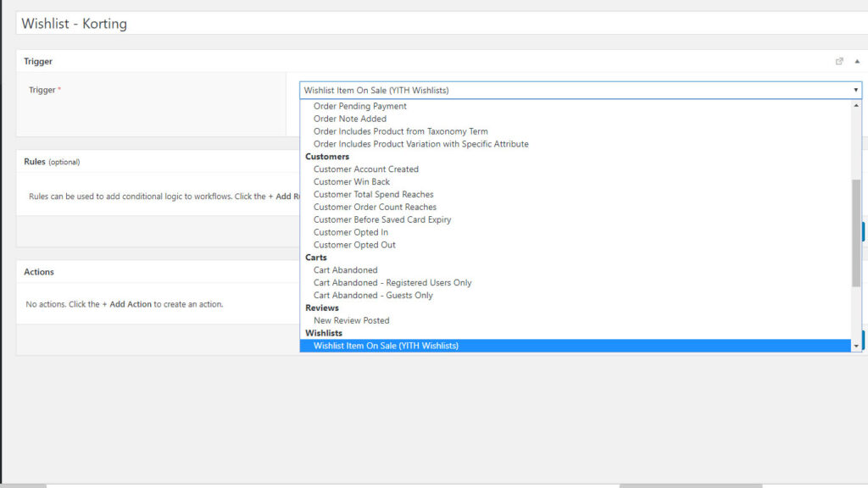Pick Cart Abandoned - Guests Only
Viewport: 868px width, 488px height.
tap(373, 296)
